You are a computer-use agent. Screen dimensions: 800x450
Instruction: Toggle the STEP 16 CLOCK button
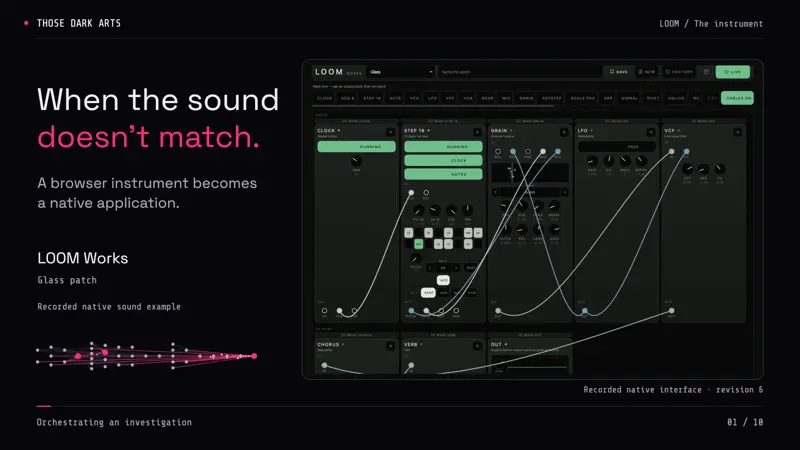pyautogui.click(x=443, y=160)
